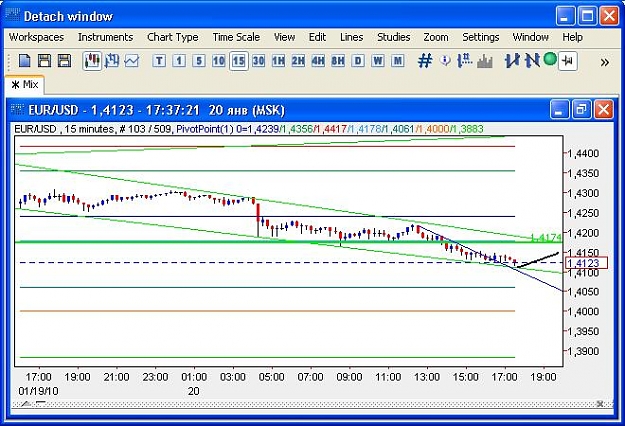
Task: Open the Zoom menu
Action: (436, 37)
